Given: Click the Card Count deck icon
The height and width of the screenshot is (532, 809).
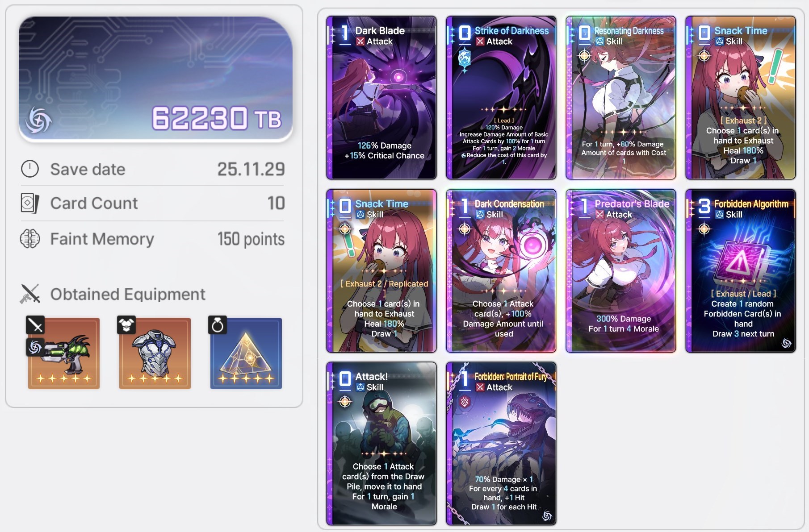Looking at the screenshot, I should (x=30, y=203).
